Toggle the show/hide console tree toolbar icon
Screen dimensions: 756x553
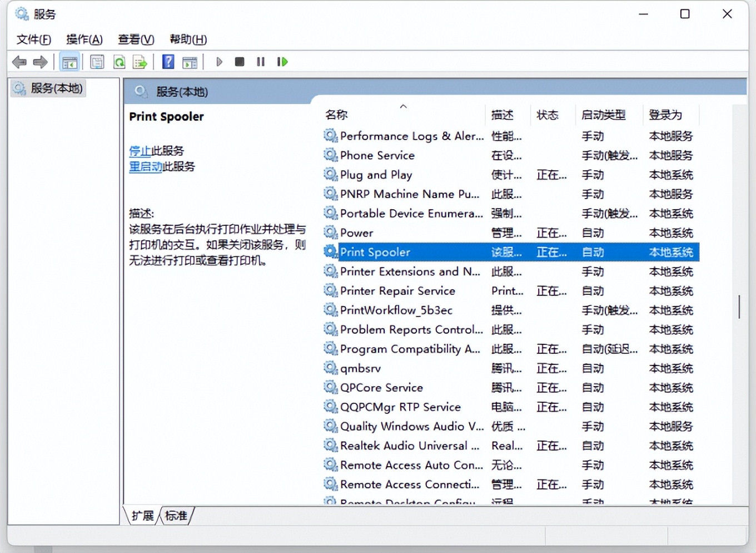pyautogui.click(x=69, y=61)
